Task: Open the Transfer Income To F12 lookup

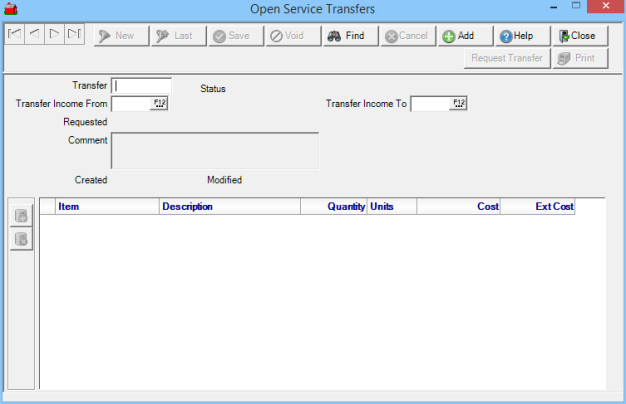Action: 459,103
